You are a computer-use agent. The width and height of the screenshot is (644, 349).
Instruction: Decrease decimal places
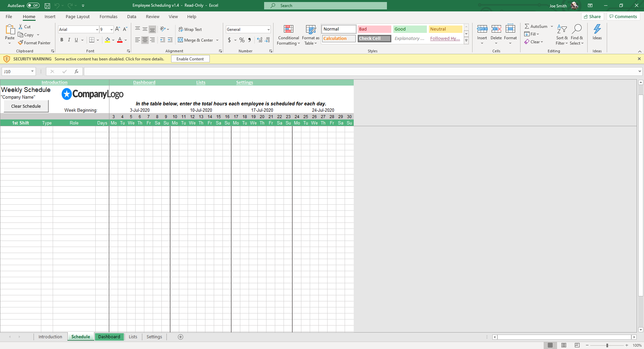[267, 40]
